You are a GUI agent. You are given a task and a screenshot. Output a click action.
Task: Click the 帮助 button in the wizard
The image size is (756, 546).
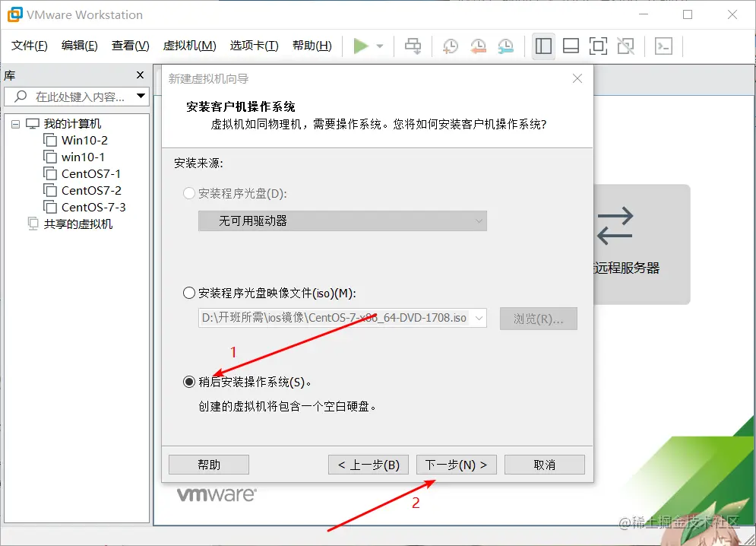point(209,465)
